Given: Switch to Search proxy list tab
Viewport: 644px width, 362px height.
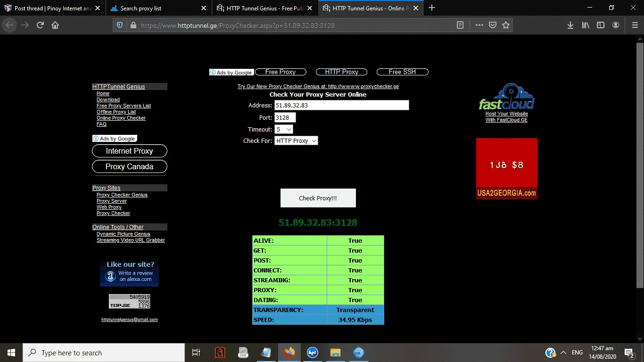Looking at the screenshot, I should [158, 8].
